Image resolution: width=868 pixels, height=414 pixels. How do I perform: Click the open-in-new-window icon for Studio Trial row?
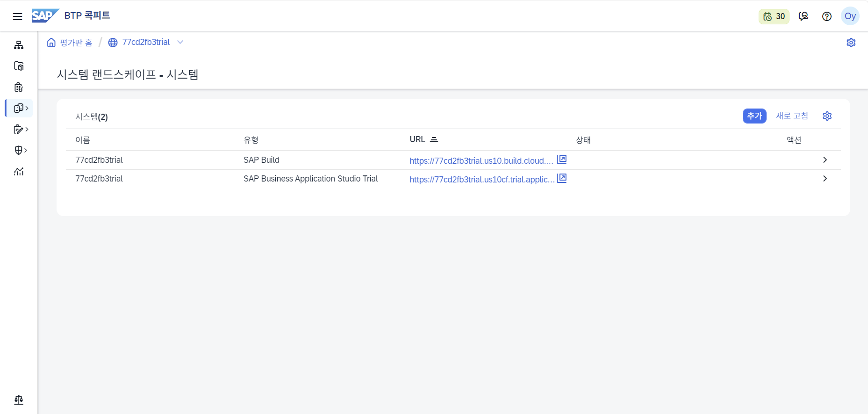pos(562,178)
